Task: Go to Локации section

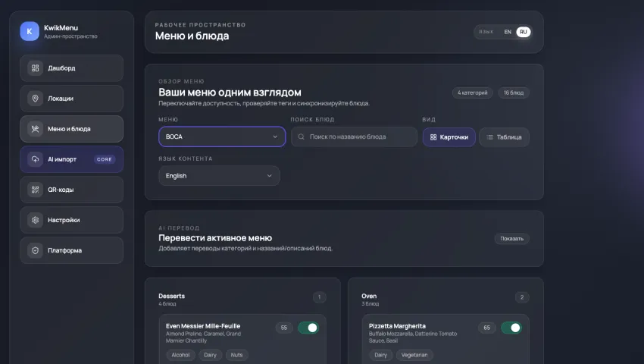Action: [x=71, y=99]
